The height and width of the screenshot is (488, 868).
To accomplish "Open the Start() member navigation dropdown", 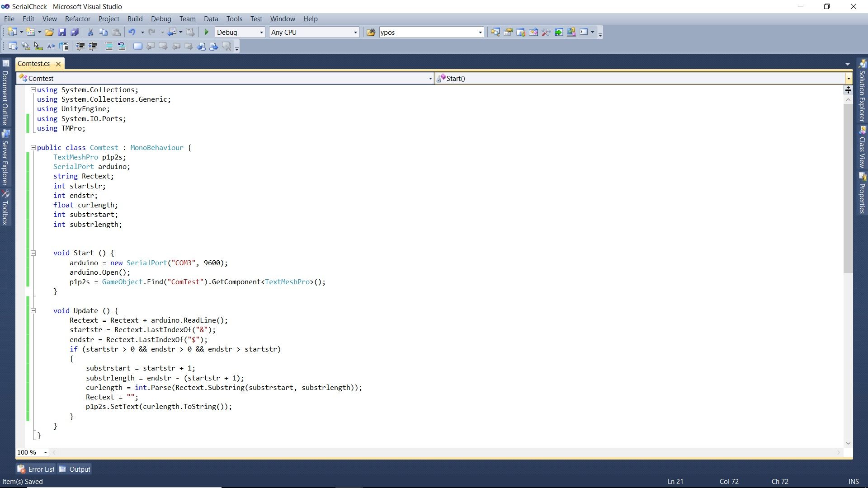I will 849,78.
